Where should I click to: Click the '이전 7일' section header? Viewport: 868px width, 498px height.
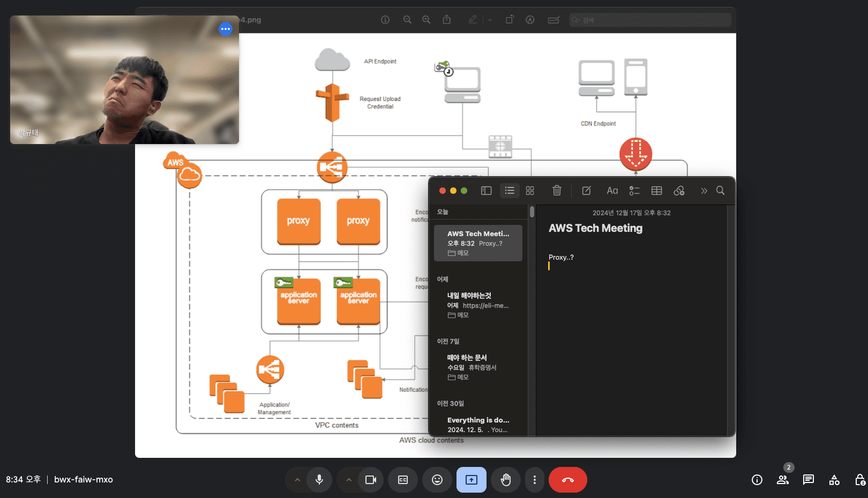tap(448, 342)
